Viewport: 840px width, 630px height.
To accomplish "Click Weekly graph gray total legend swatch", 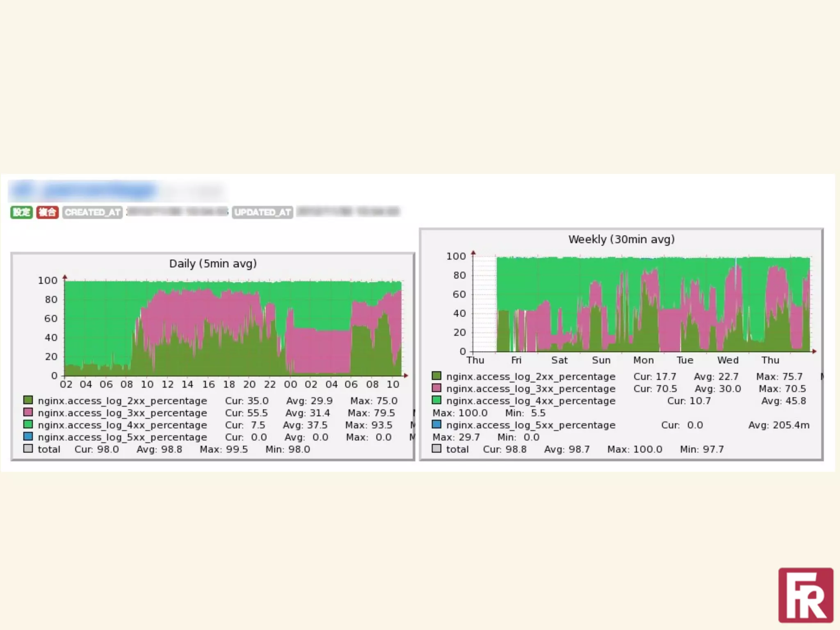I will 436,448.
